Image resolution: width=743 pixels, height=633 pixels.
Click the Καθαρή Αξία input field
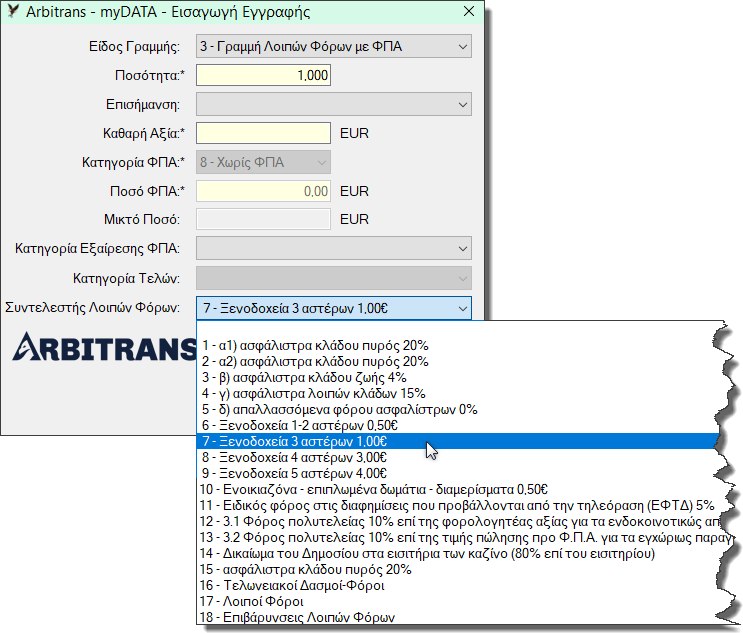pos(263,133)
